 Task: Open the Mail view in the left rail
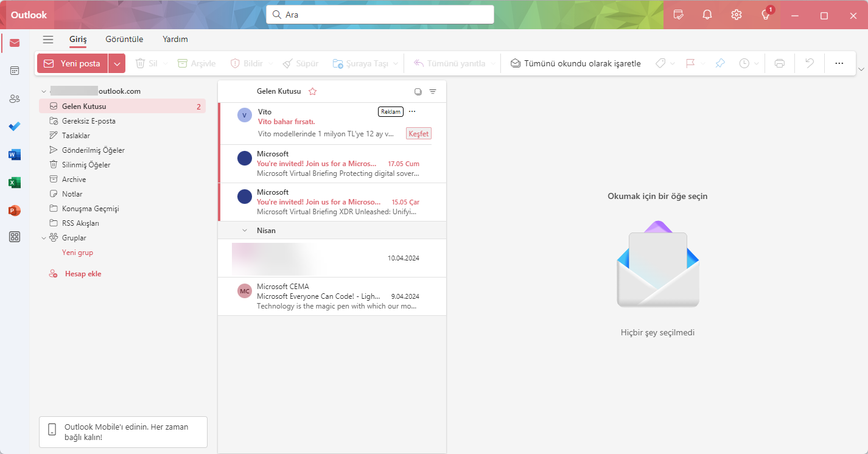coord(15,43)
